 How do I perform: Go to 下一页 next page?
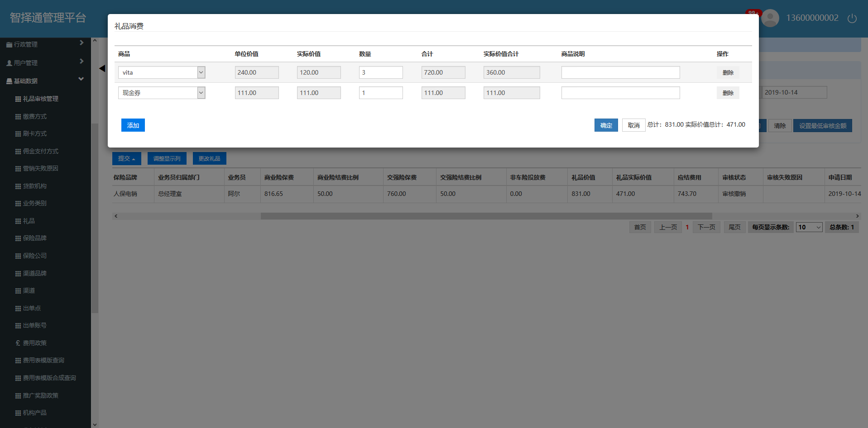point(706,227)
